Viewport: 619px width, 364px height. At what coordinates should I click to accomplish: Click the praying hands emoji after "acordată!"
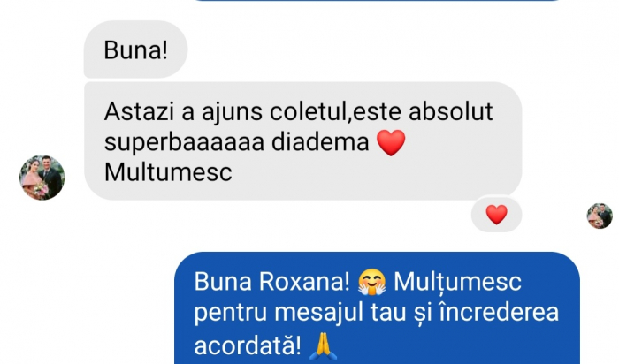(323, 345)
